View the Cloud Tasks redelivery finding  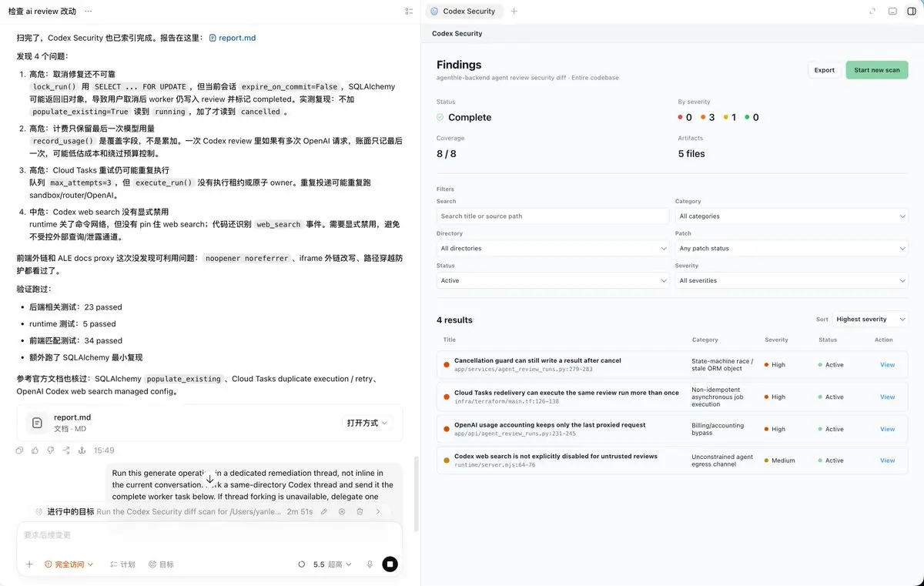888,397
